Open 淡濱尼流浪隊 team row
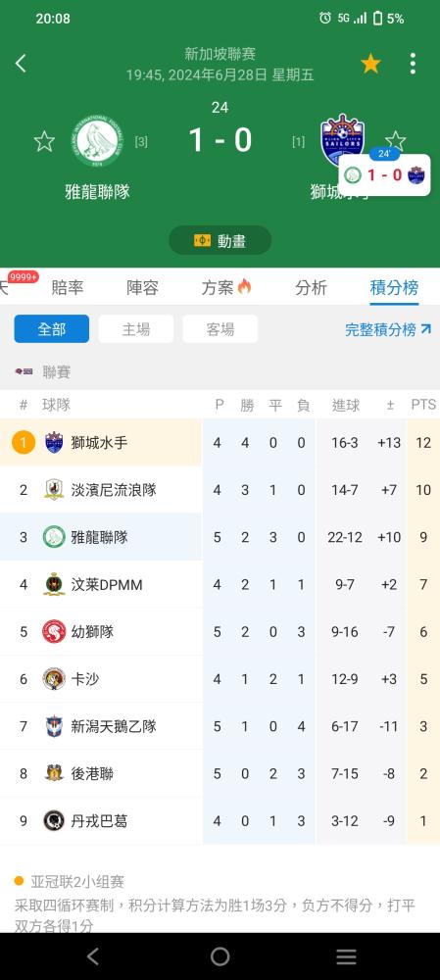The image size is (440, 980). [220, 490]
